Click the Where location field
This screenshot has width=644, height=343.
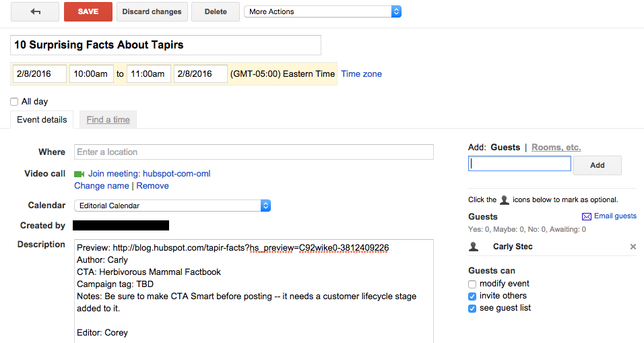pyautogui.click(x=254, y=152)
